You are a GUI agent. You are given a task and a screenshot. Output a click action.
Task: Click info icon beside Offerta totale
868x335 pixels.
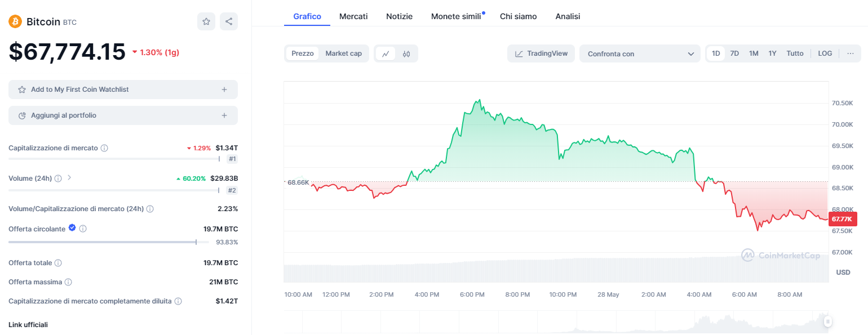pyautogui.click(x=58, y=263)
